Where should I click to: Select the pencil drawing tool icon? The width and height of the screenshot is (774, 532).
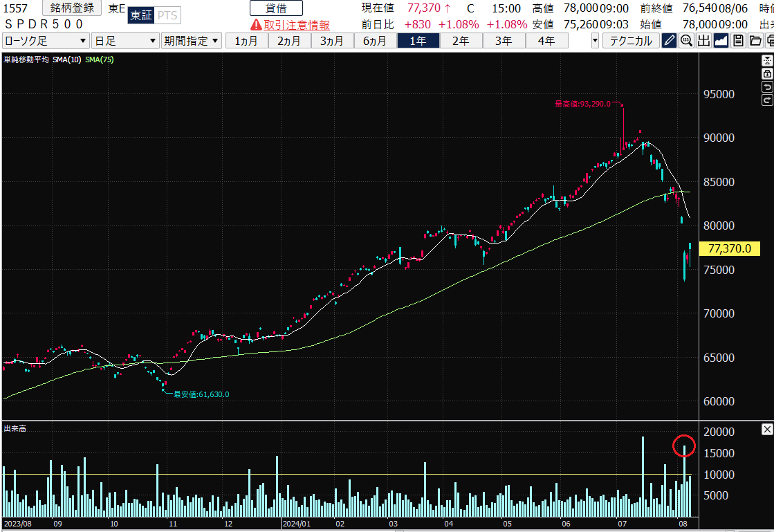[x=669, y=40]
